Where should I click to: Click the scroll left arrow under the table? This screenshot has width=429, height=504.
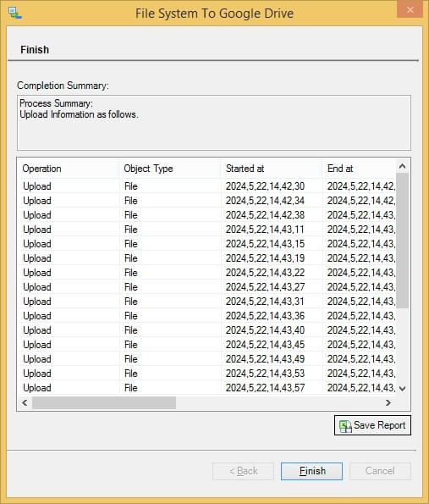tap(25, 402)
